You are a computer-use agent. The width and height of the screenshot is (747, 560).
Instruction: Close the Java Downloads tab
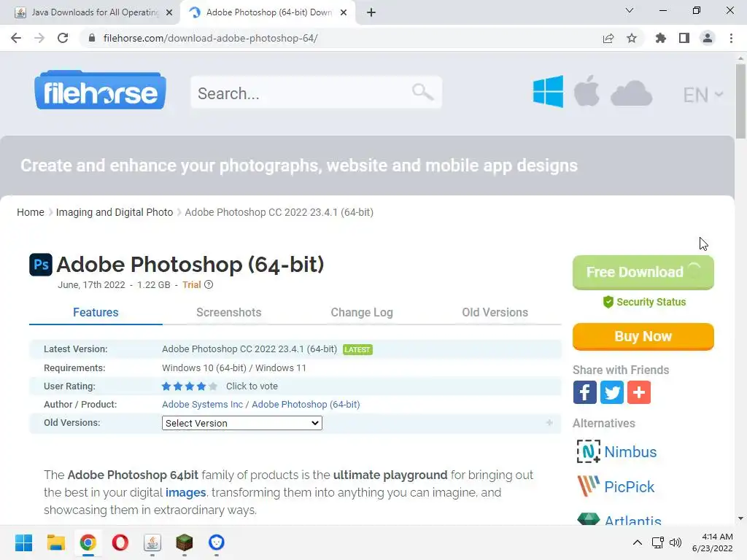tap(169, 12)
